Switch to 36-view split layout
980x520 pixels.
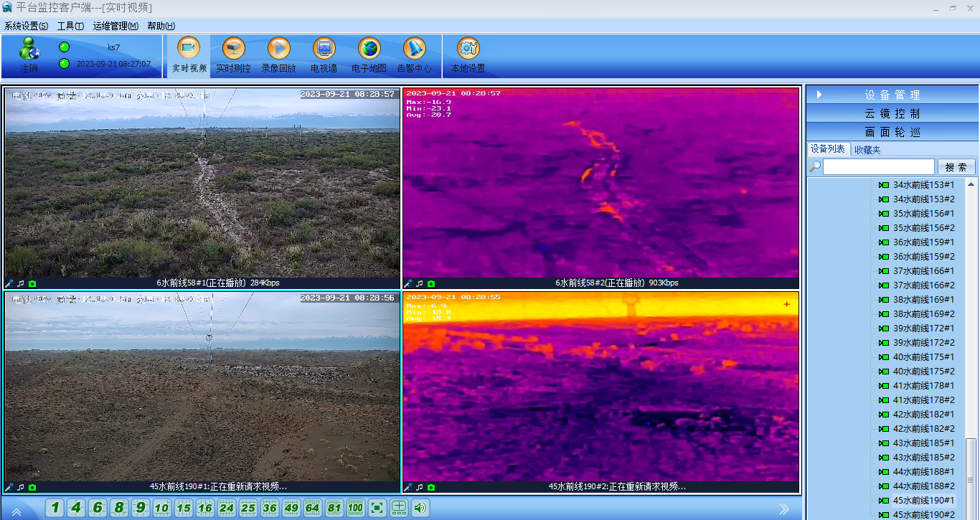[270, 509]
